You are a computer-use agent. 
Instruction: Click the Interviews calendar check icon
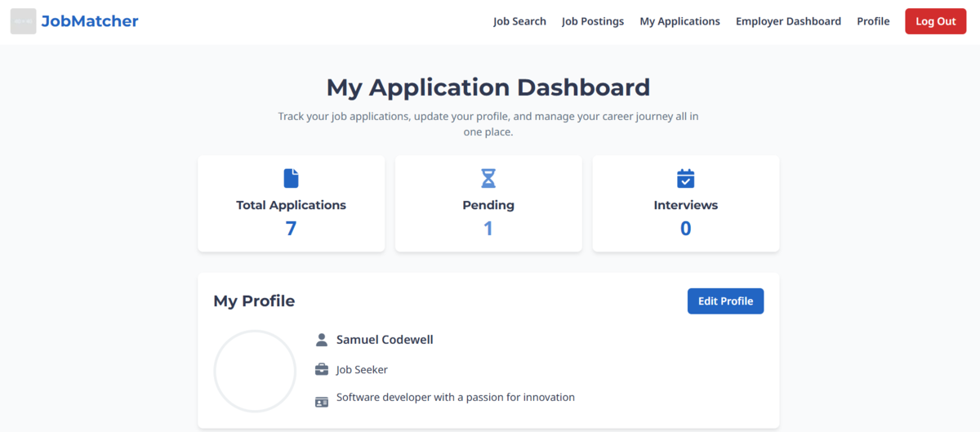(686, 178)
